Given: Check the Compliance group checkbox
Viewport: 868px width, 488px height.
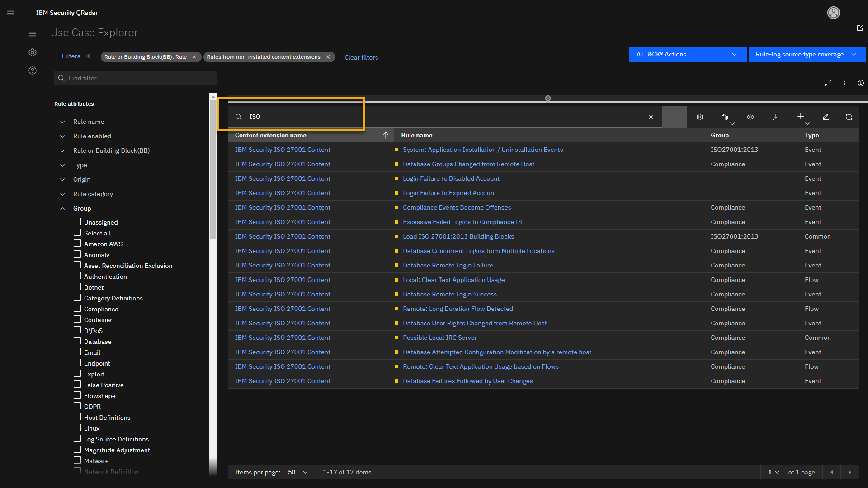Looking at the screenshot, I should click(x=77, y=309).
